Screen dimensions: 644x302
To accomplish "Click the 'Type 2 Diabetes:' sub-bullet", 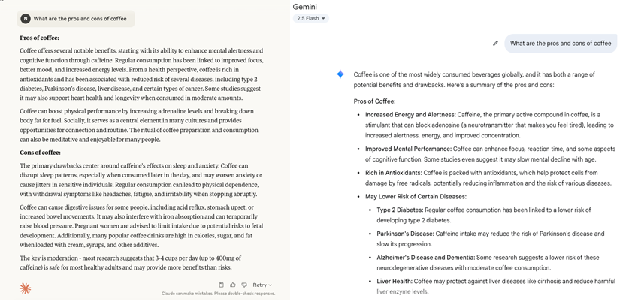I will (x=400, y=210).
